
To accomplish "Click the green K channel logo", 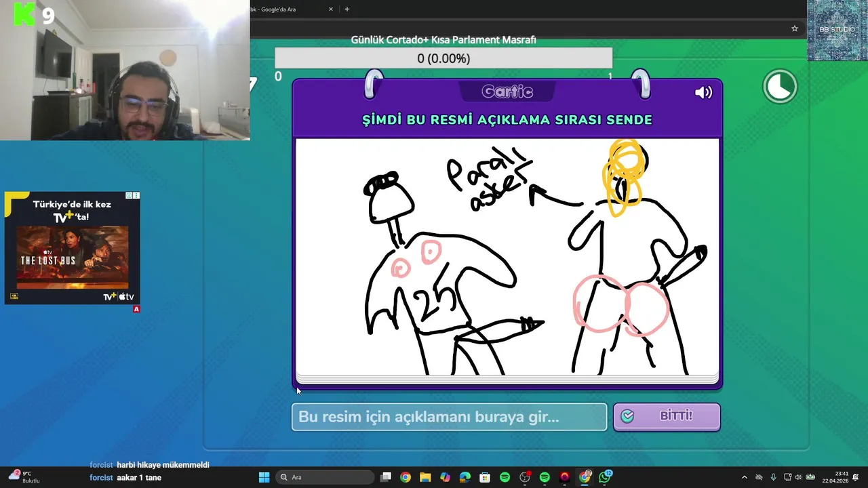I will tap(24, 14).
